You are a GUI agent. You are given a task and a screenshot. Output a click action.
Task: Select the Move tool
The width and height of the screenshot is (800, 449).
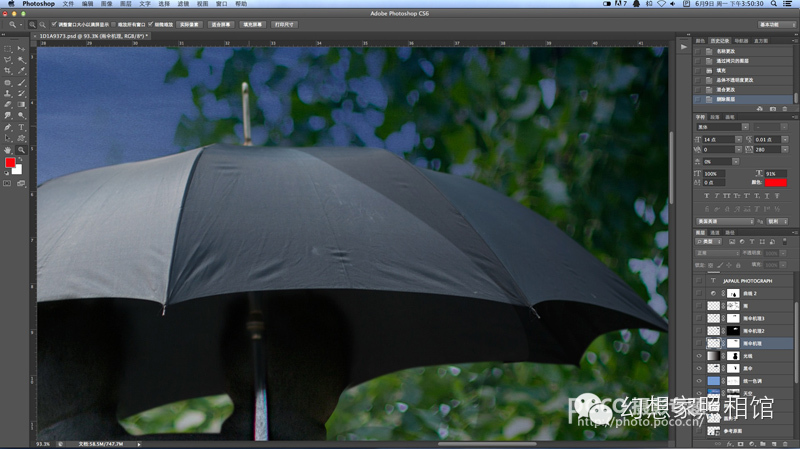tap(21, 49)
